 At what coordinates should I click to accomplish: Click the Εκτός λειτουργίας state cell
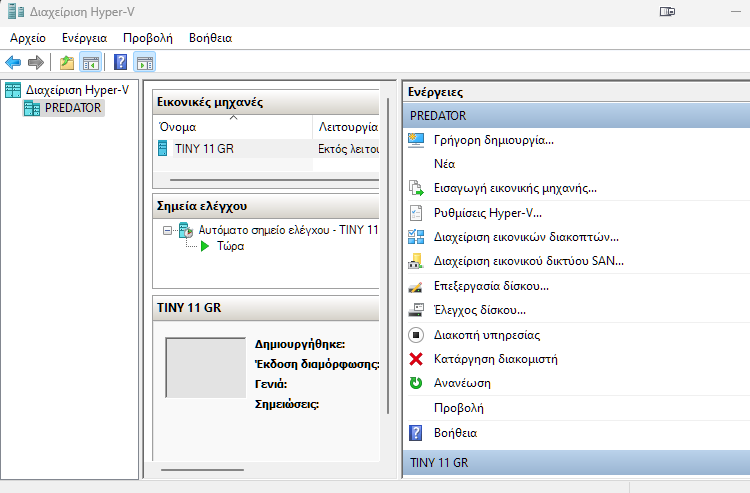click(x=348, y=149)
